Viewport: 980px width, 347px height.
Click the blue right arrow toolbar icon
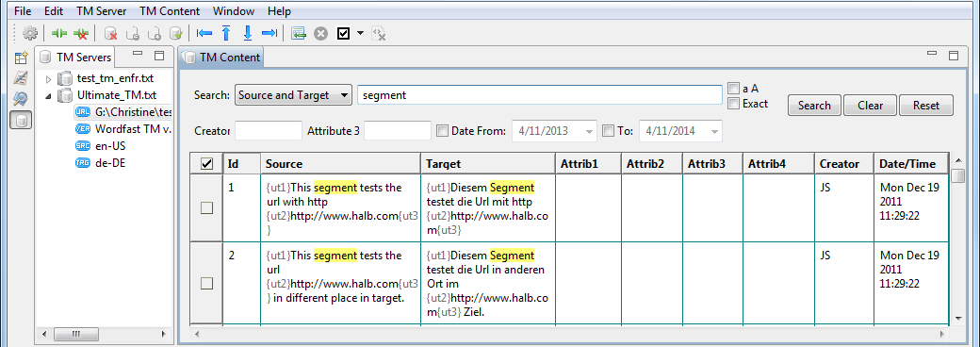269,33
